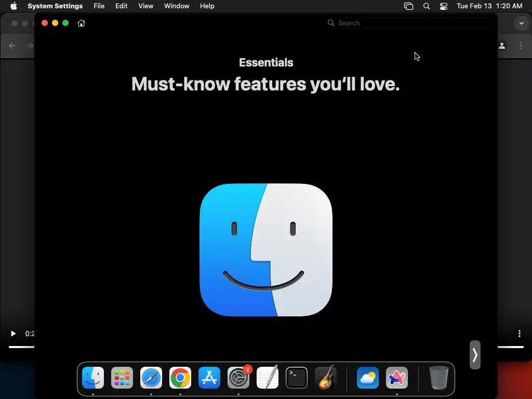Close the Tips window with red button
The height and width of the screenshot is (399, 532).
[45, 23]
